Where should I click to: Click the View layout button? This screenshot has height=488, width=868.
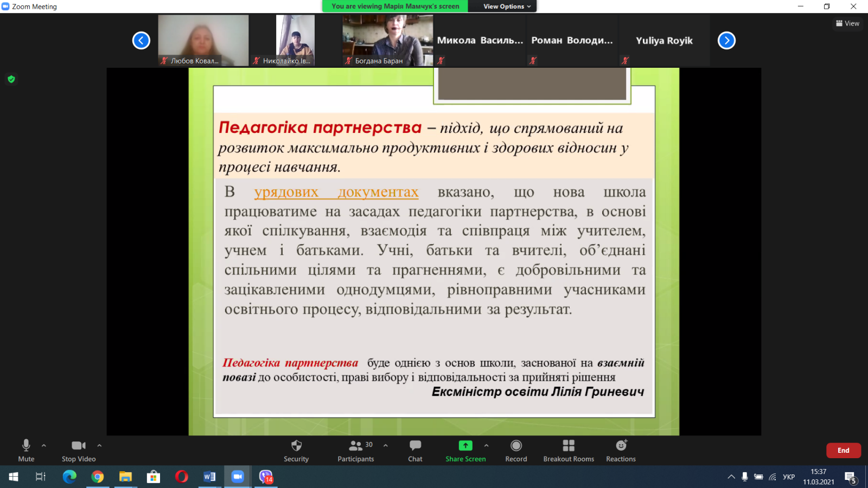(x=847, y=23)
